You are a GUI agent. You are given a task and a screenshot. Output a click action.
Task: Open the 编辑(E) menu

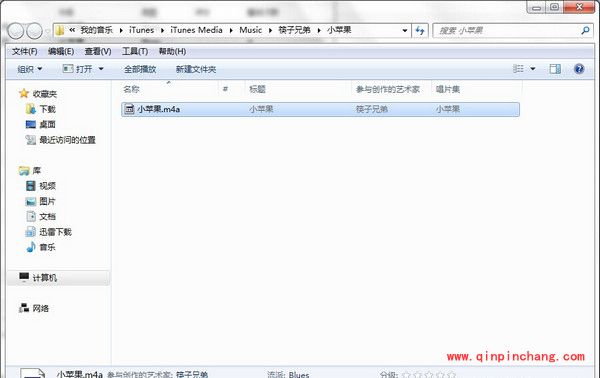pyautogui.click(x=61, y=51)
